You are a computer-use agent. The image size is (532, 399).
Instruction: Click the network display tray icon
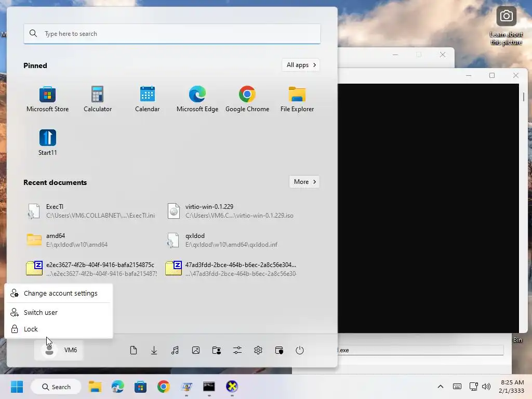tap(473, 387)
